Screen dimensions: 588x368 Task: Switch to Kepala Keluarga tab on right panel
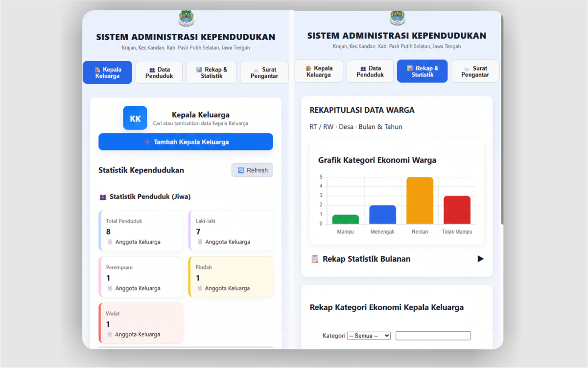tap(318, 71)
